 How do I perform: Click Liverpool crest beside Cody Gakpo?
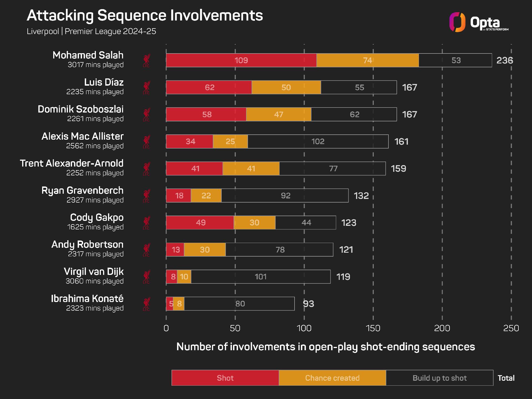coord(146,223)
